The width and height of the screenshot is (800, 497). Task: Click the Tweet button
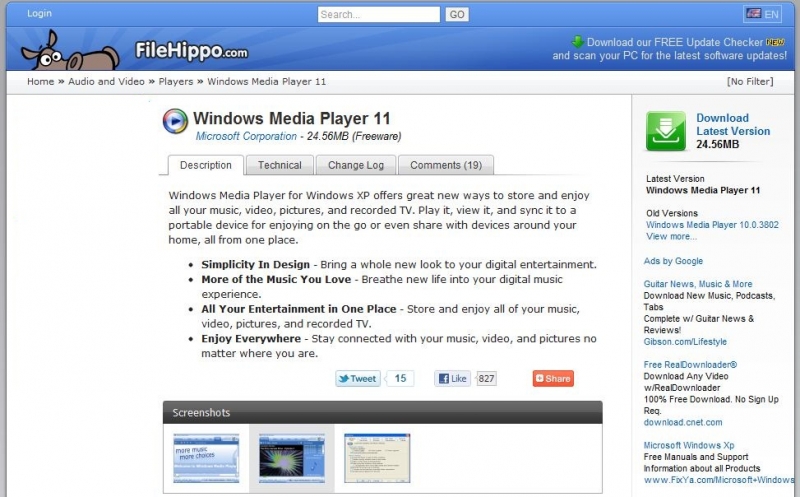tap(358, 379)
